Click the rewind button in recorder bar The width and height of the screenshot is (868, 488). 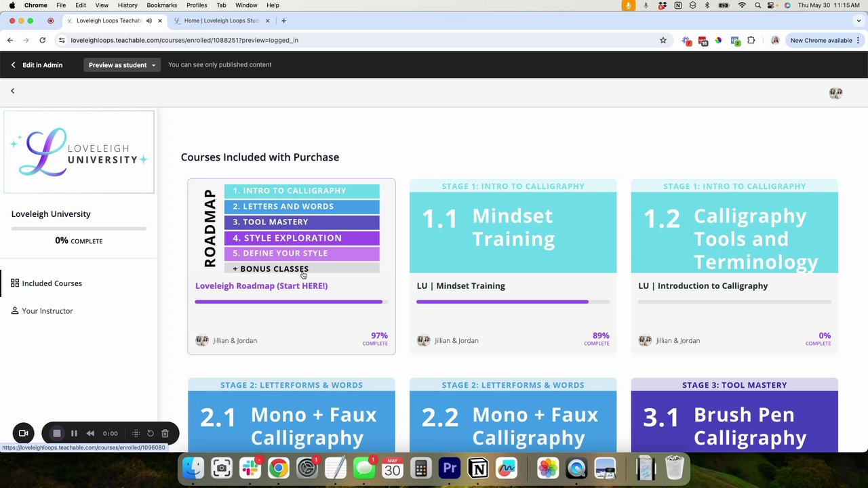90,433
